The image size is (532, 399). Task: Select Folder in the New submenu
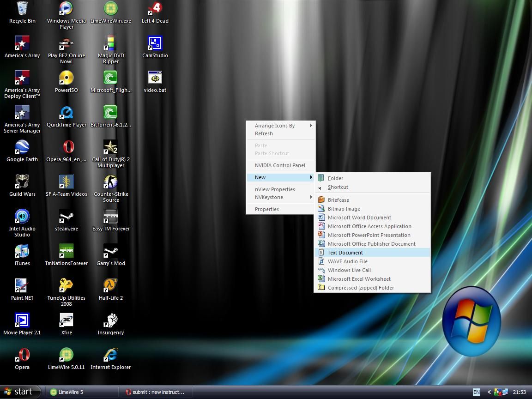coord(335,178)
